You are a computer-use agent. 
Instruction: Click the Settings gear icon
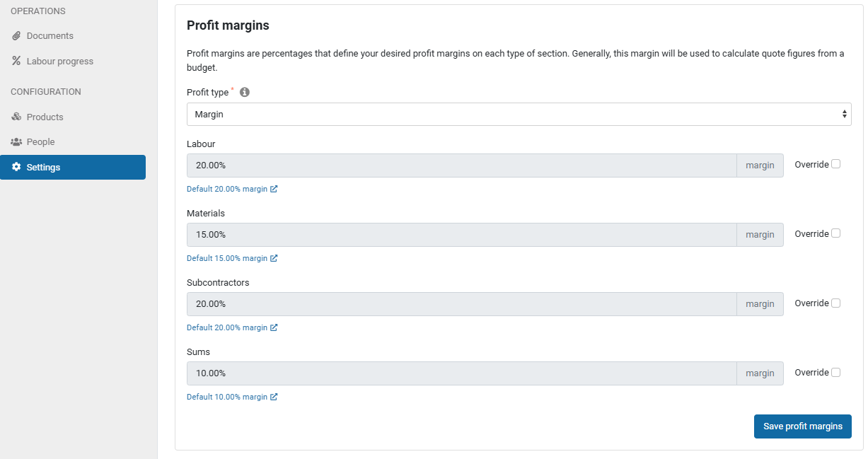(16, 168)
